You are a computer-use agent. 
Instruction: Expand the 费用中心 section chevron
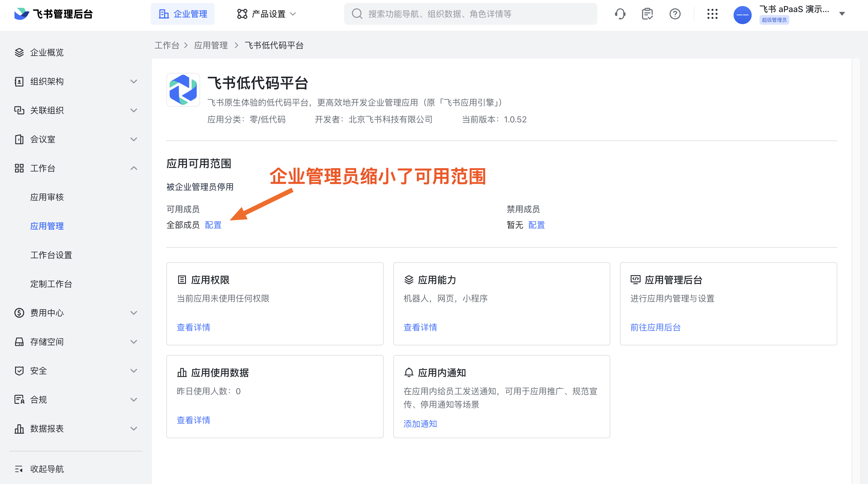point(134,313)
